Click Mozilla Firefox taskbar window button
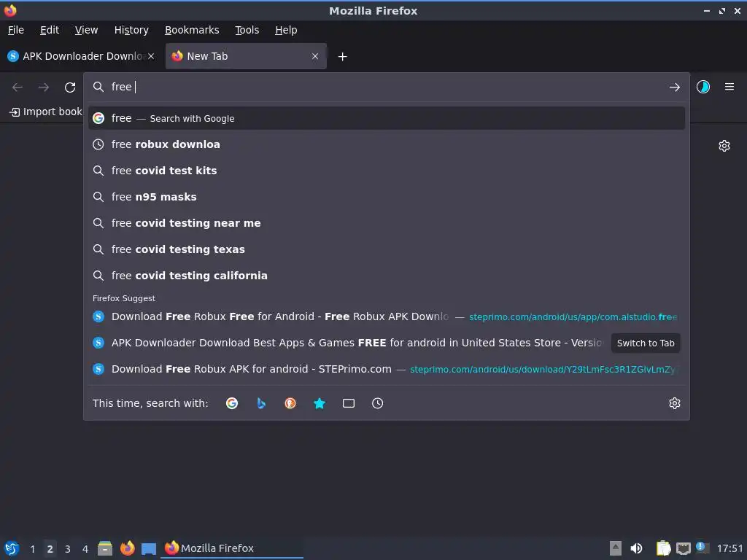This screenshot has width=747, height=560. (x=233, y=548)
